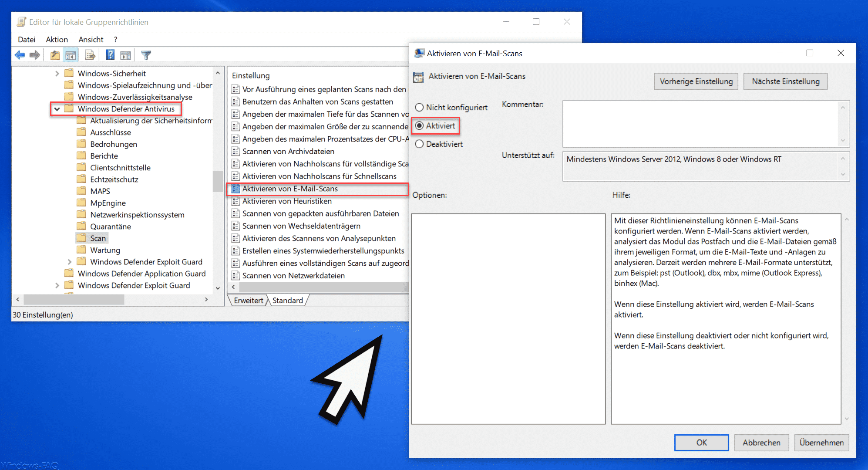Select 'Benutzern das Anhalten von Scans gestatten'
Screen dimensions: 868x470
318,101
